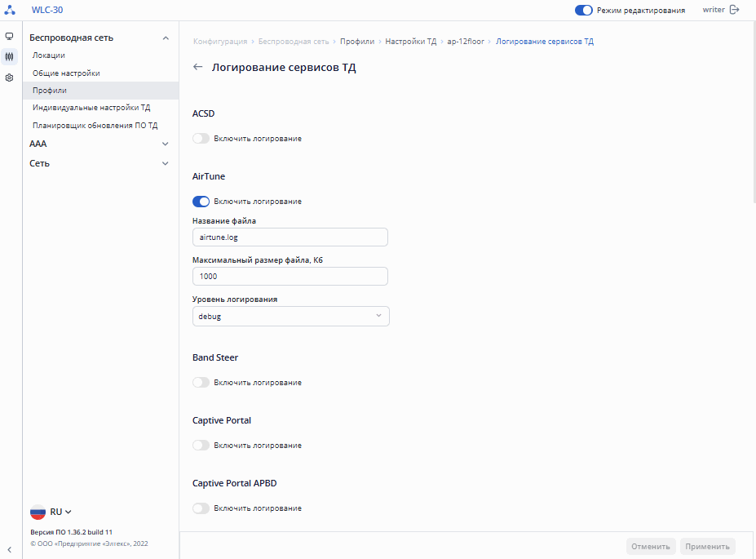Expand the Сеть section in sidebar
The height and width of the screenshot is (559, 756).
(x=99, y=163)
